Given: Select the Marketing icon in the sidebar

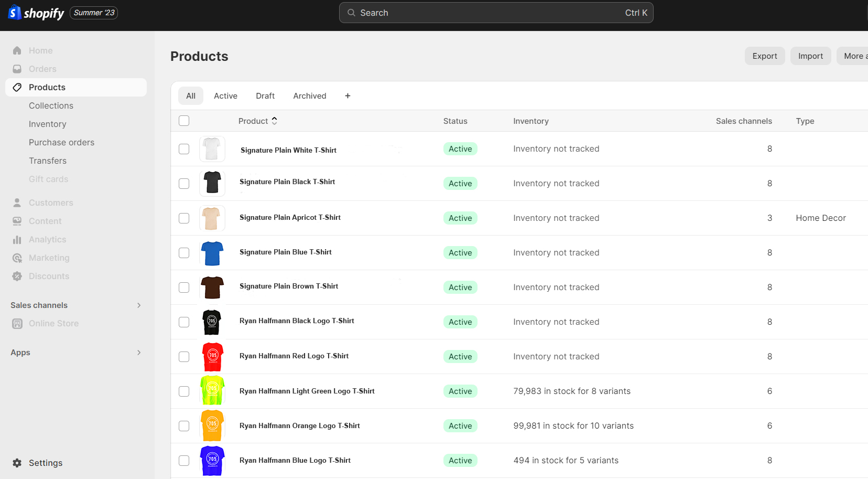Looking at the screenshot, I should (17, 258).
